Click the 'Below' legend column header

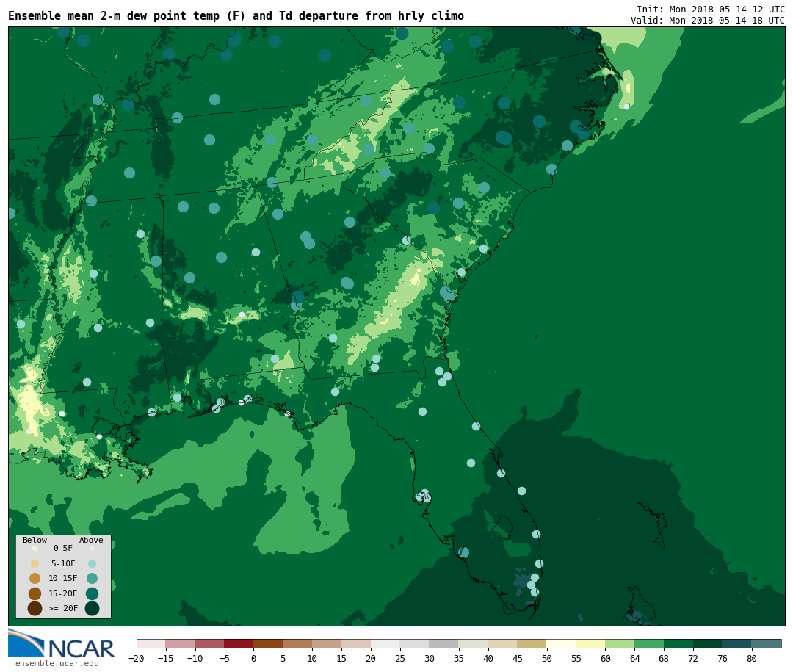[35, 541]
